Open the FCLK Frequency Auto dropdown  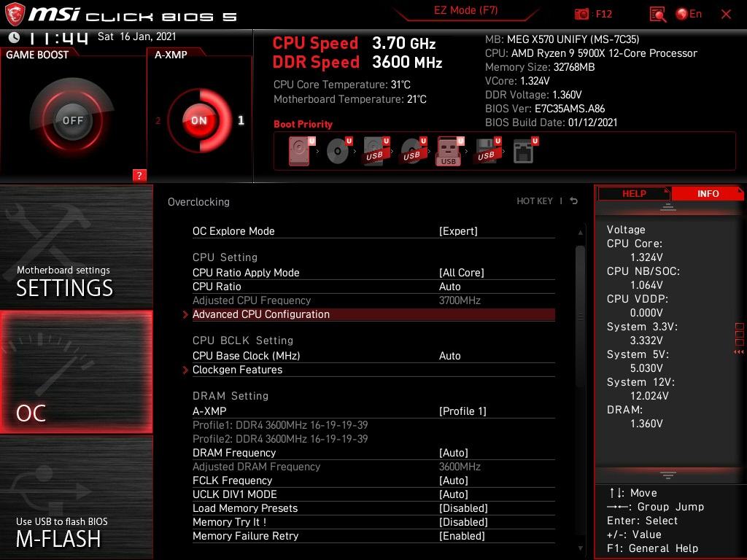[x=373, y=481]
